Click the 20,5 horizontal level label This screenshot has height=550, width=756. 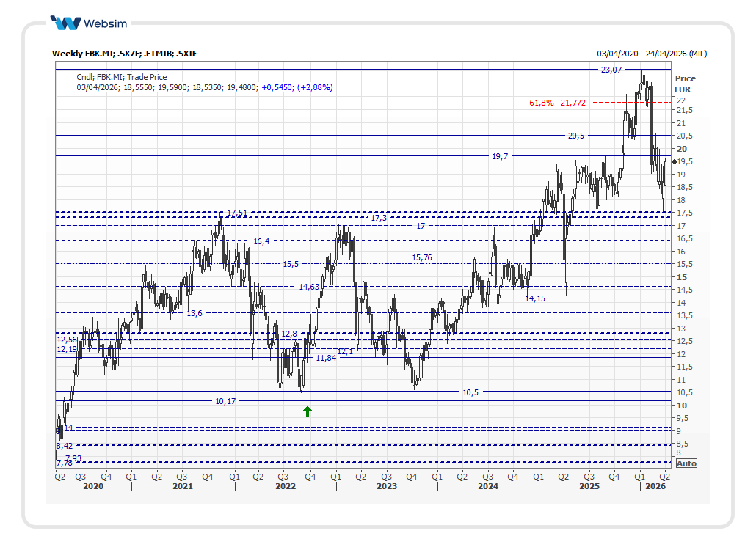coord(575,136)
